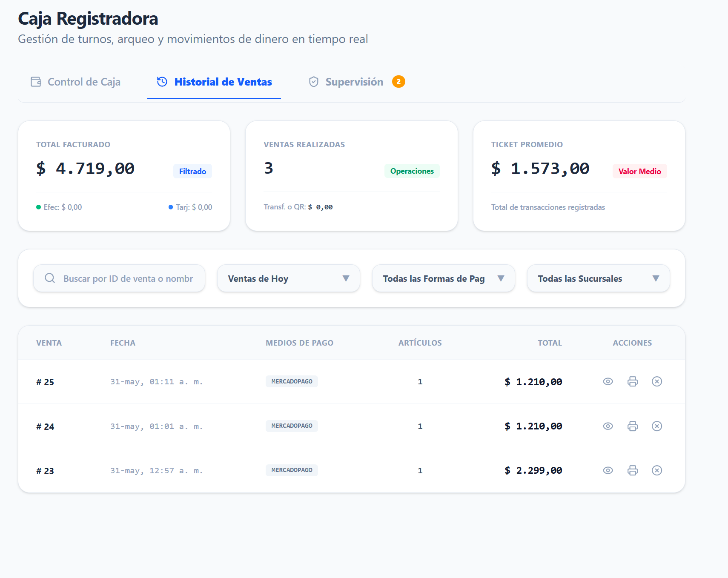Click the search magnifier icon

click(50, 278)
